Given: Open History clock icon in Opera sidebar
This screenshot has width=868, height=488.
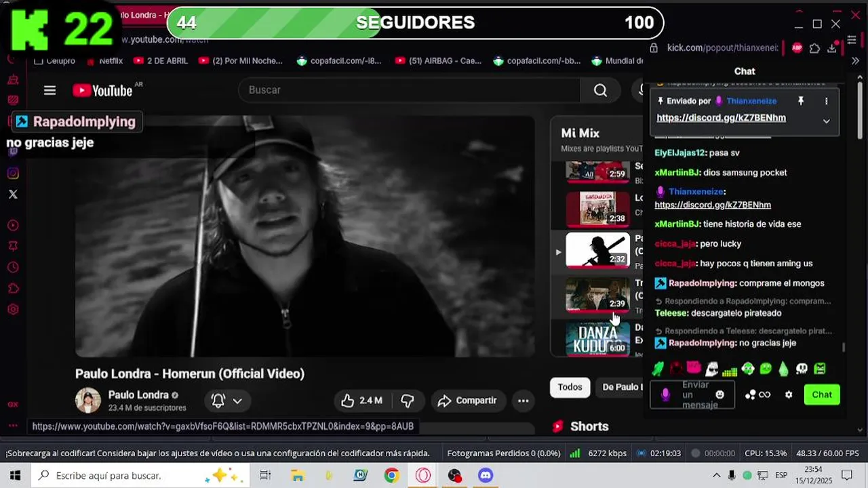Looking at the screenshot, I should tap(13, 268).
